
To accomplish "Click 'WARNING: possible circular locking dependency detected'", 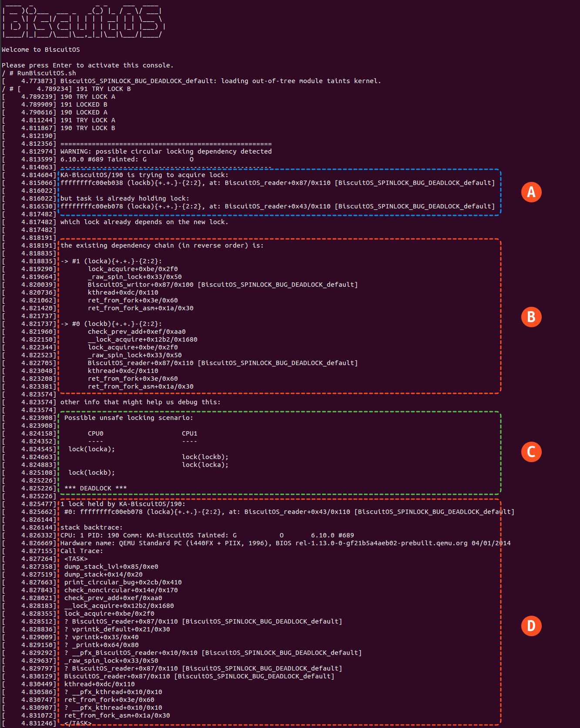I will click(x=166, y=151).
